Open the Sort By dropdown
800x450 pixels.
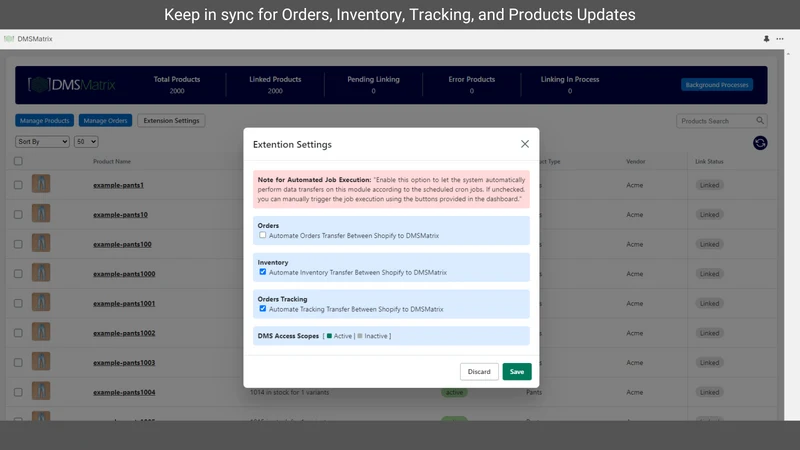click(42, 142)
